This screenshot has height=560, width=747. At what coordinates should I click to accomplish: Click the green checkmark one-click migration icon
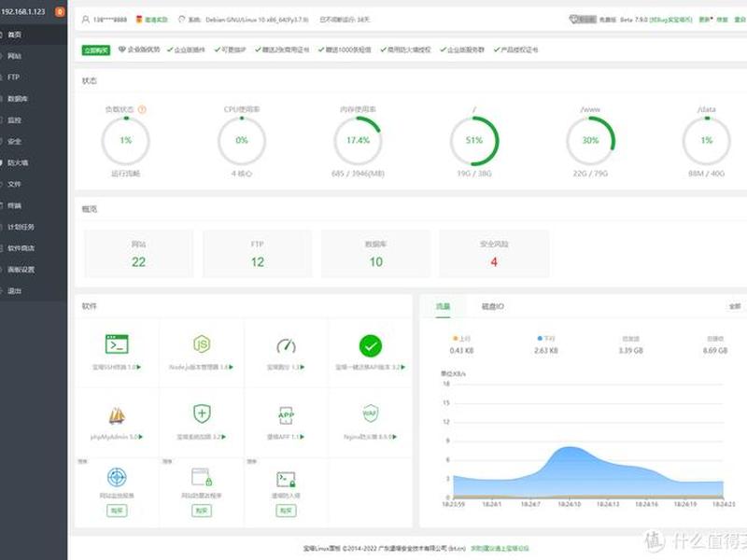pyautogui.click(x=370, y=345)
